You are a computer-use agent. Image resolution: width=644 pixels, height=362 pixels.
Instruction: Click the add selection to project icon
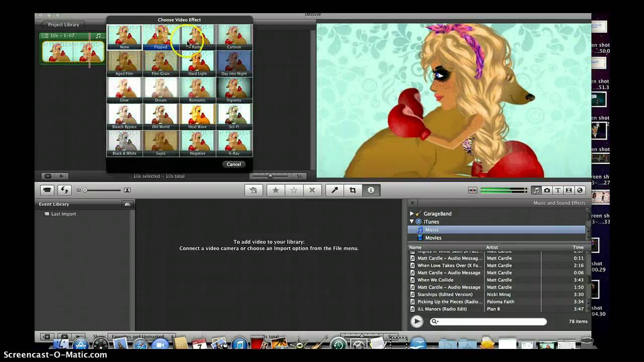coord(254,190)
